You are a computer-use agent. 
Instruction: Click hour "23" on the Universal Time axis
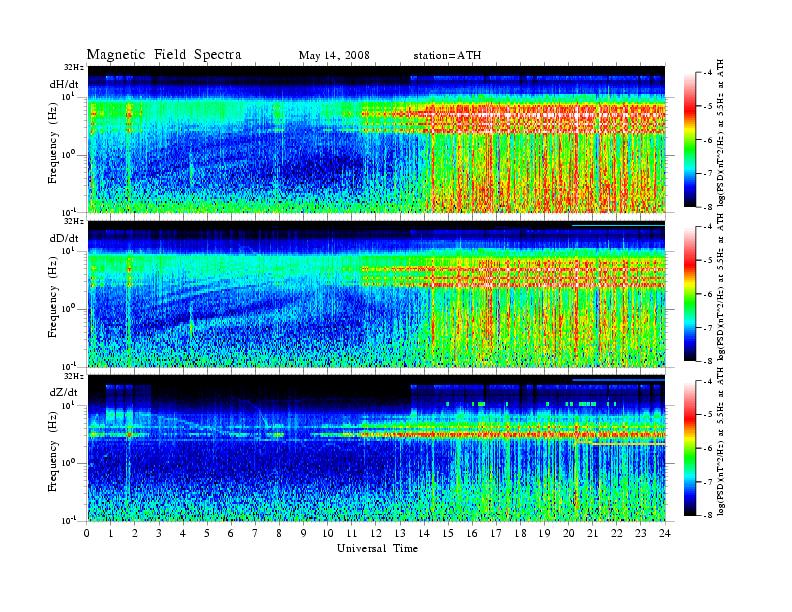point(641,533)
